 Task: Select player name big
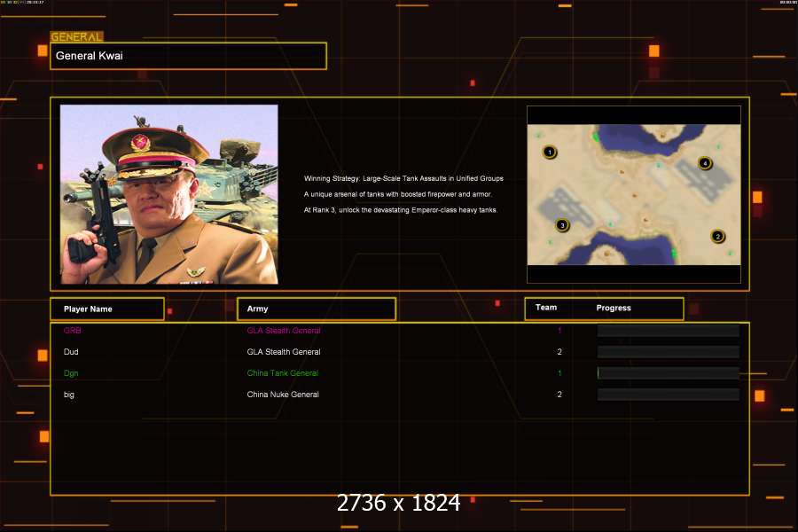coord(68,395)
